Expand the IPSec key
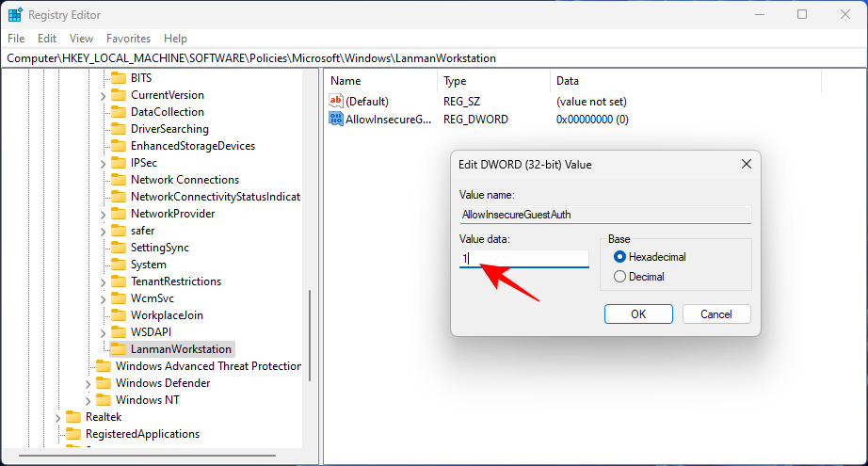 [x=103, y=164]
